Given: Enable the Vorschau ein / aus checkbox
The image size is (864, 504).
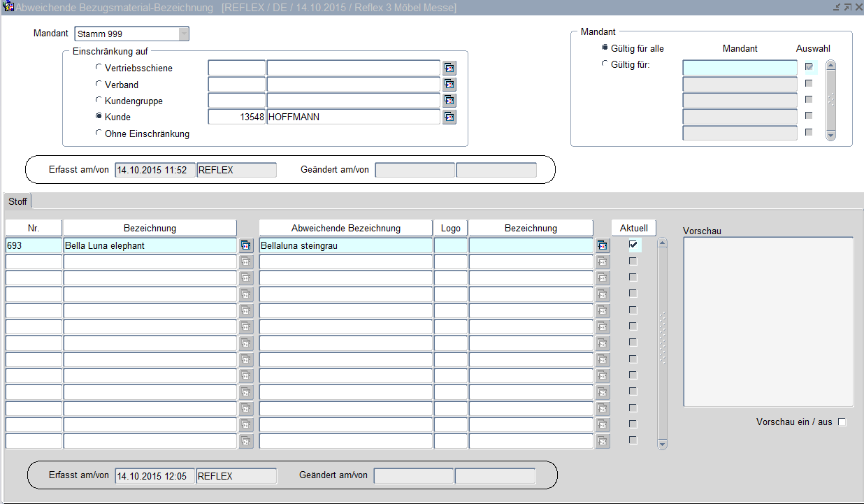Looking at the screenshot, I should [x=842, y=422].
